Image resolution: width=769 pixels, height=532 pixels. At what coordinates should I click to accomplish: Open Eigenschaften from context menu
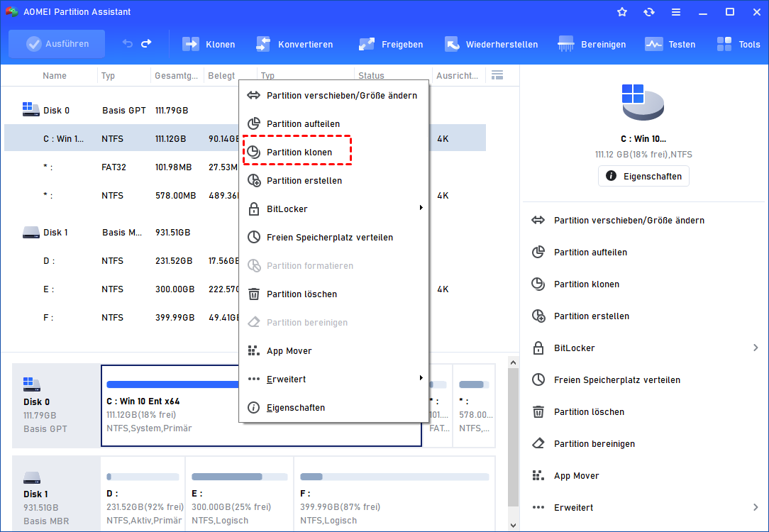click(333, 407)
